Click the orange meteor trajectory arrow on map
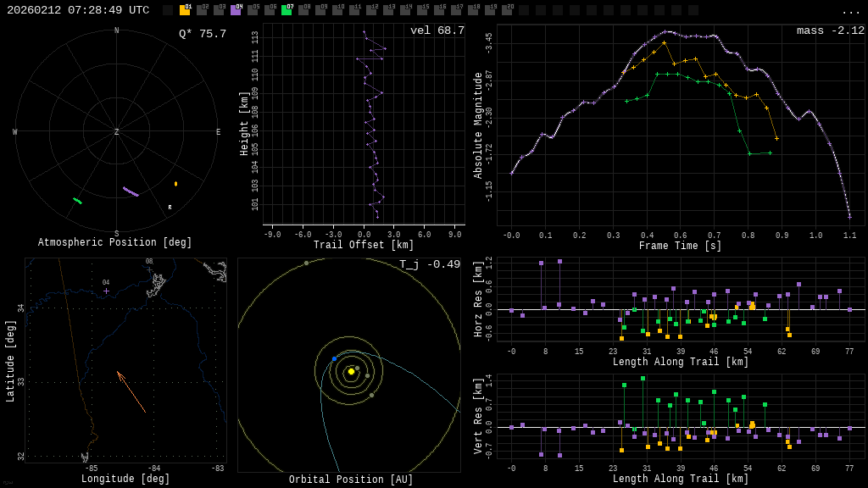Screen dimensions: 868x488 pos(131,392)
